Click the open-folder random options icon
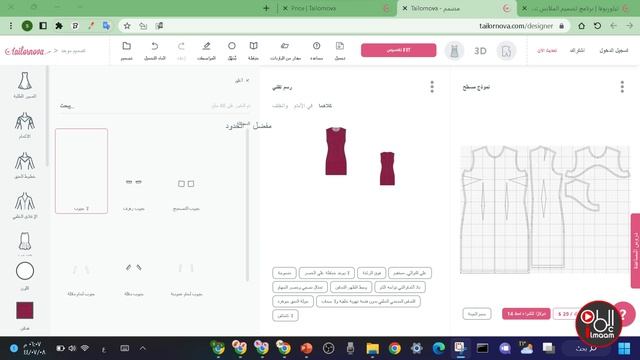The width and height of the screenshot is (640, 360). pos(285,46)
